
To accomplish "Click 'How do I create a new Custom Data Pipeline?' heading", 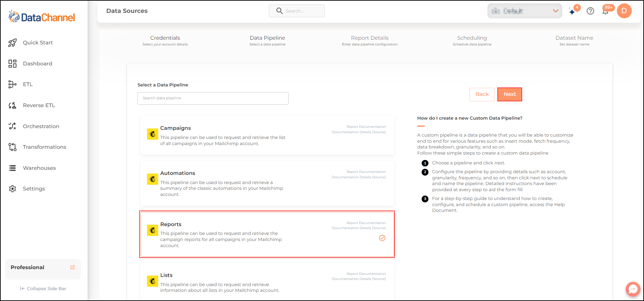I will click(x=470, y=118).
